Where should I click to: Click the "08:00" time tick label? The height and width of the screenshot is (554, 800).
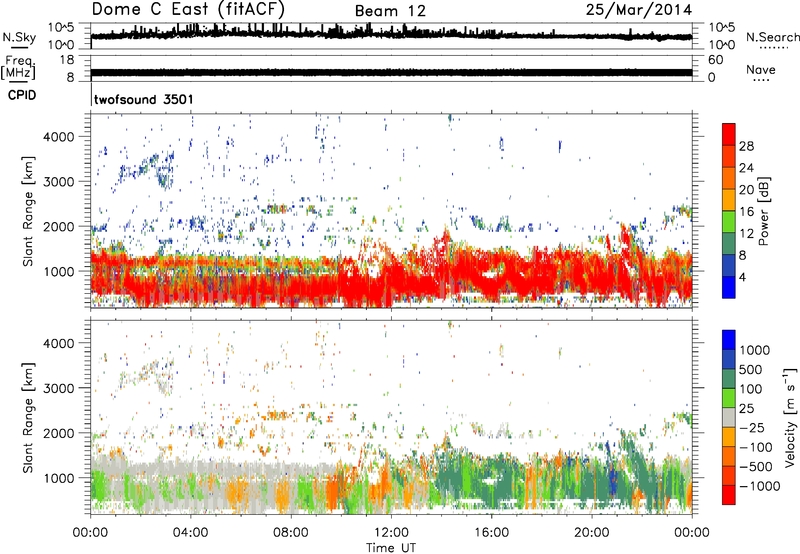(x=291, y=533)
